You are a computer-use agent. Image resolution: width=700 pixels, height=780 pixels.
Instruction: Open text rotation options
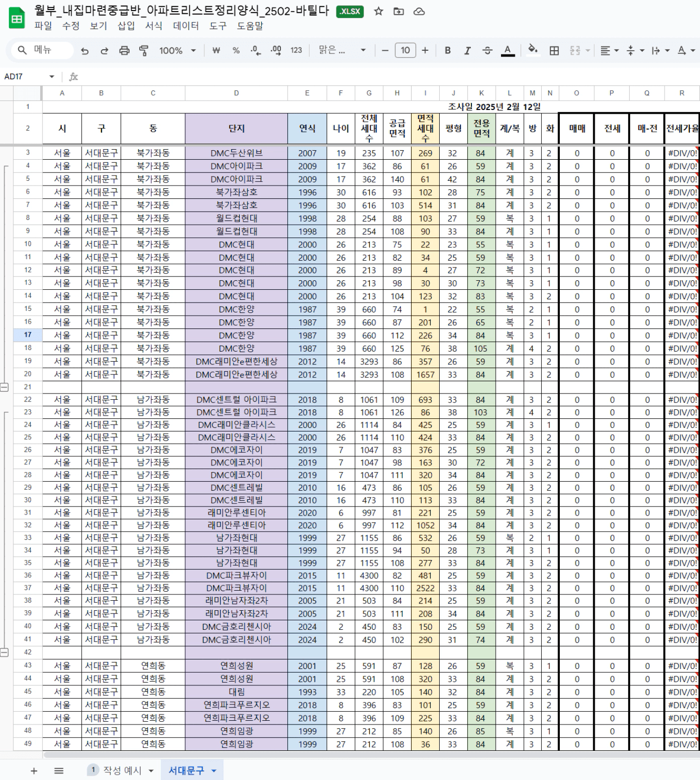(686, 51)
